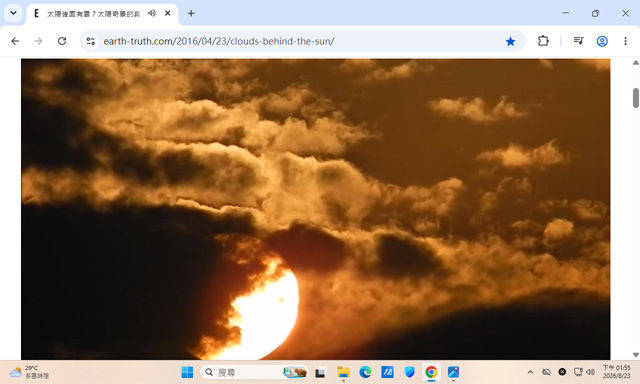Open a new tab with plus button
640x384 pixels.
[191, 13]
